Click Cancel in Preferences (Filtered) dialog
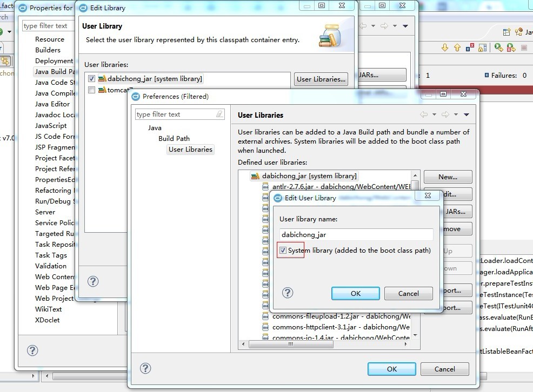533x392 pixels. point(445,369)
